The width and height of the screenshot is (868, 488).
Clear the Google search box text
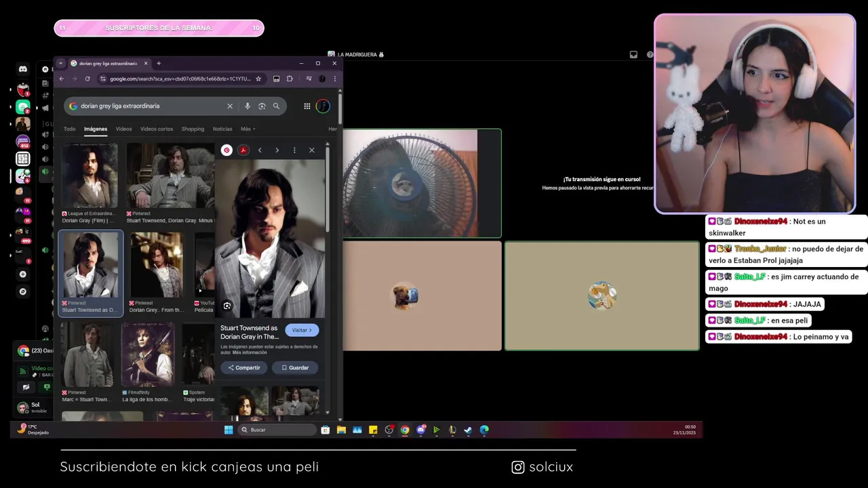[x=230, y=106]
